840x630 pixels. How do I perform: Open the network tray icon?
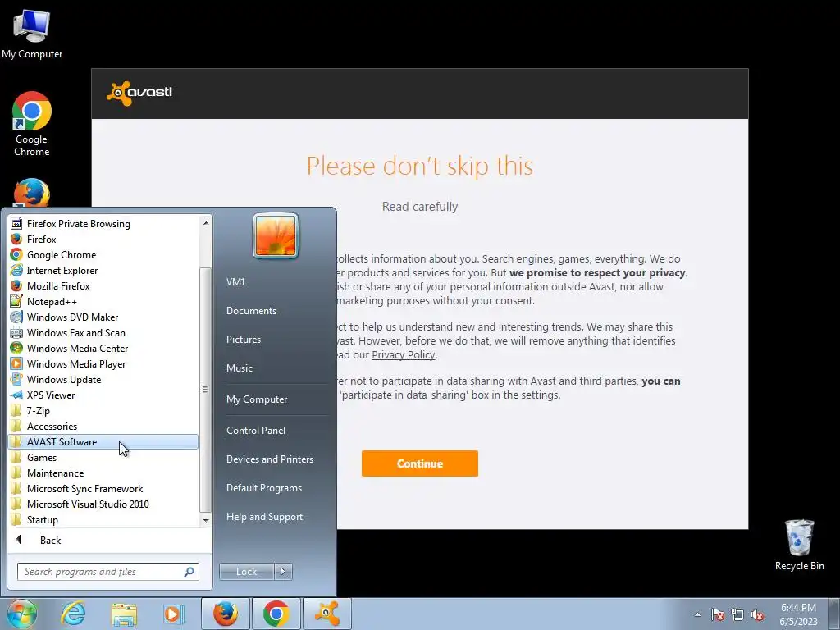(x=737, y=614)
